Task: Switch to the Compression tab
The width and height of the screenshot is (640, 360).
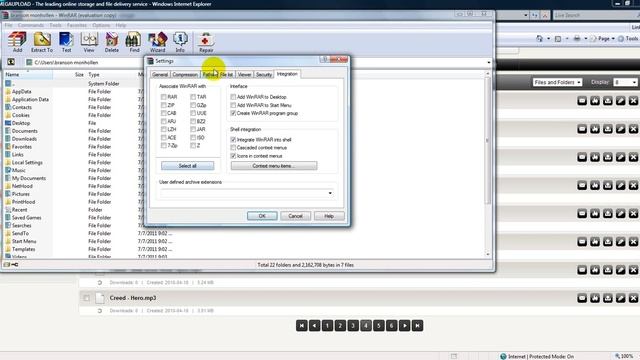Action: [x=185, y=74]
